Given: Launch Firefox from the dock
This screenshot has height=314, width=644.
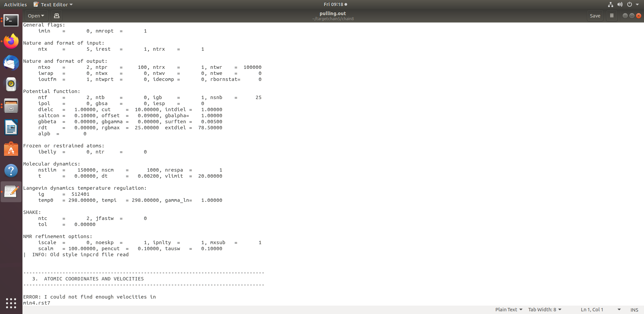Looking at the screenshot, I should click(11, 42).
